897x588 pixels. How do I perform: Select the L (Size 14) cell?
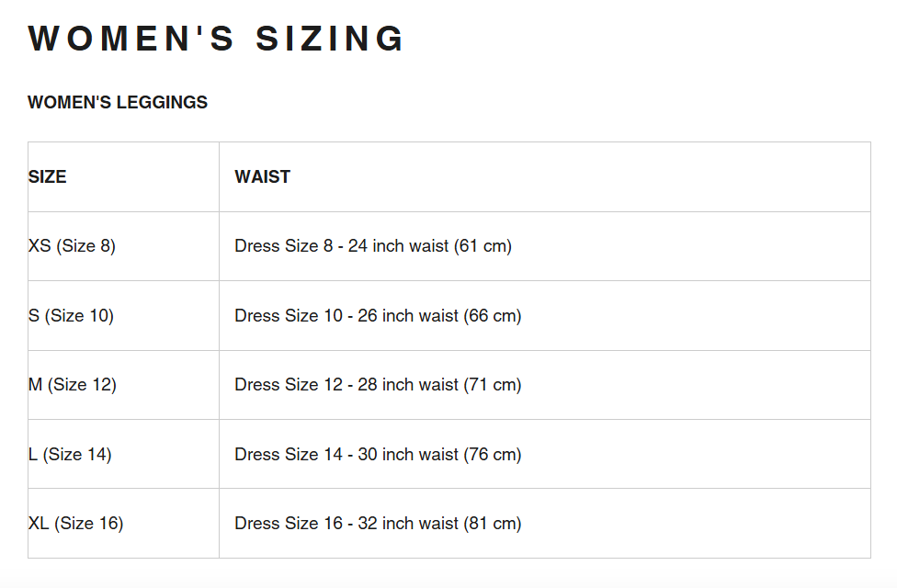tap(70, 454)
